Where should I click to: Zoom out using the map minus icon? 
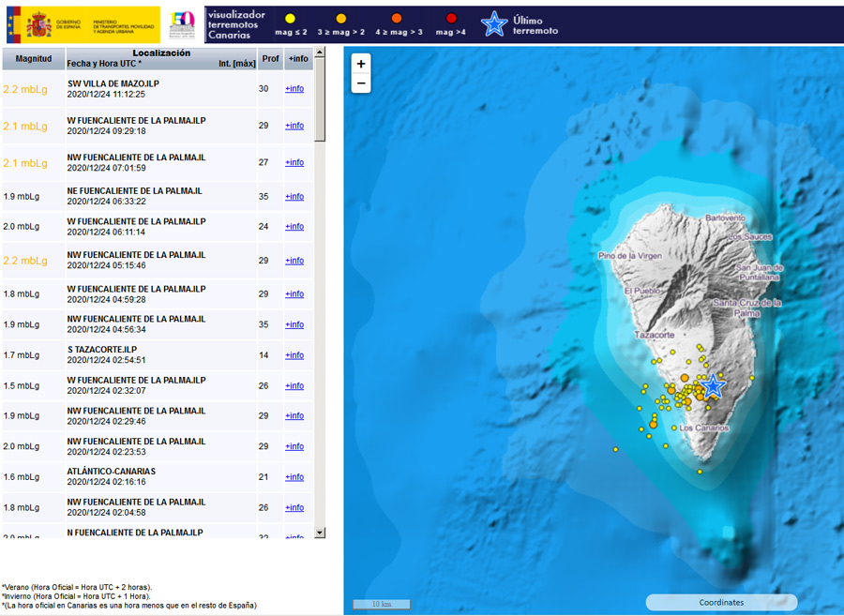tap(360, 84)
